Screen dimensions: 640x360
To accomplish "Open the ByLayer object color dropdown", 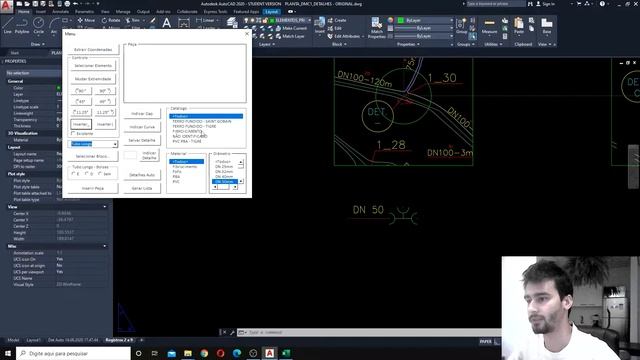I will click(451, 20).
